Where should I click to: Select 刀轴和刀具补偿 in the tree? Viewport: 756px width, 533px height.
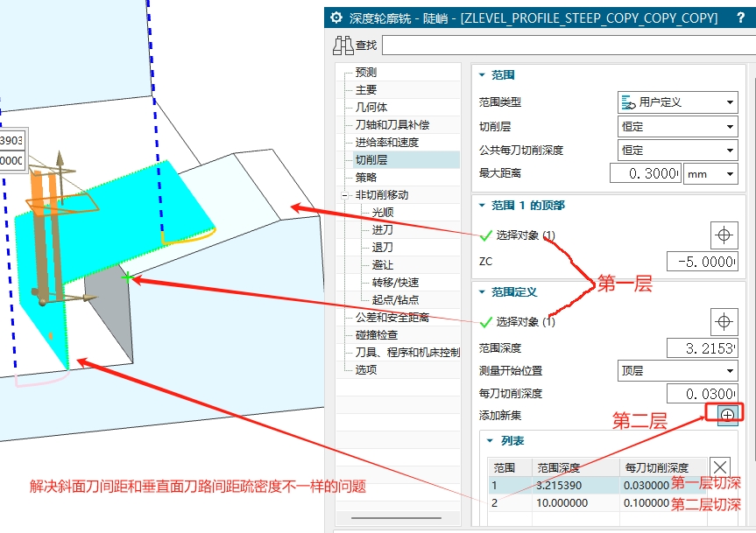click(x=392, y=125)
